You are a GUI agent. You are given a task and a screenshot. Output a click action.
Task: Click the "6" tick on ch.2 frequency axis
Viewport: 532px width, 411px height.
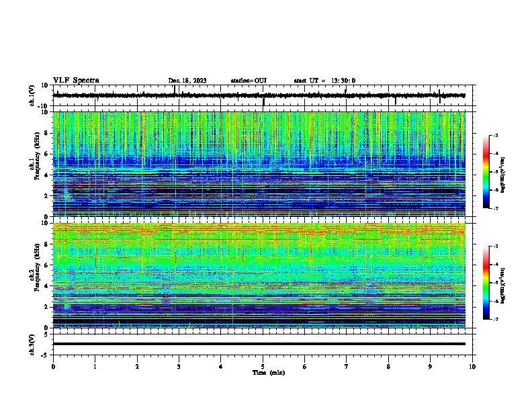[46, 265]
